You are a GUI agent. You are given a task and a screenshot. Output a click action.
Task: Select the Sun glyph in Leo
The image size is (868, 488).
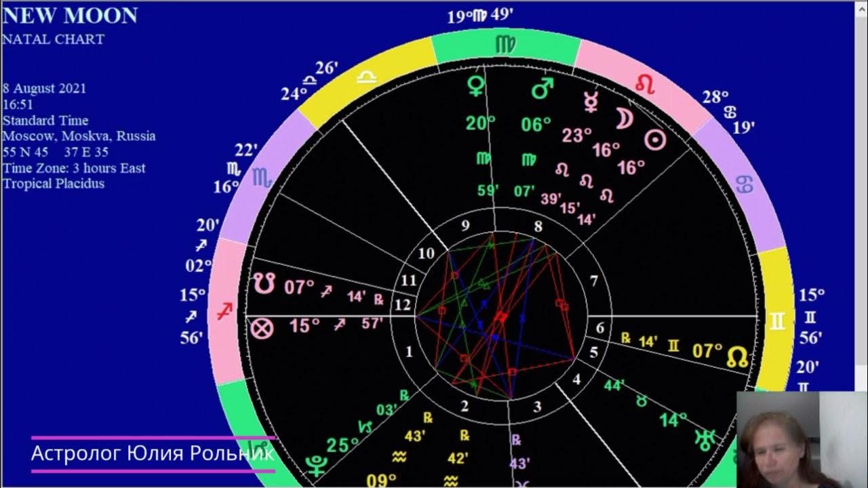654,140
